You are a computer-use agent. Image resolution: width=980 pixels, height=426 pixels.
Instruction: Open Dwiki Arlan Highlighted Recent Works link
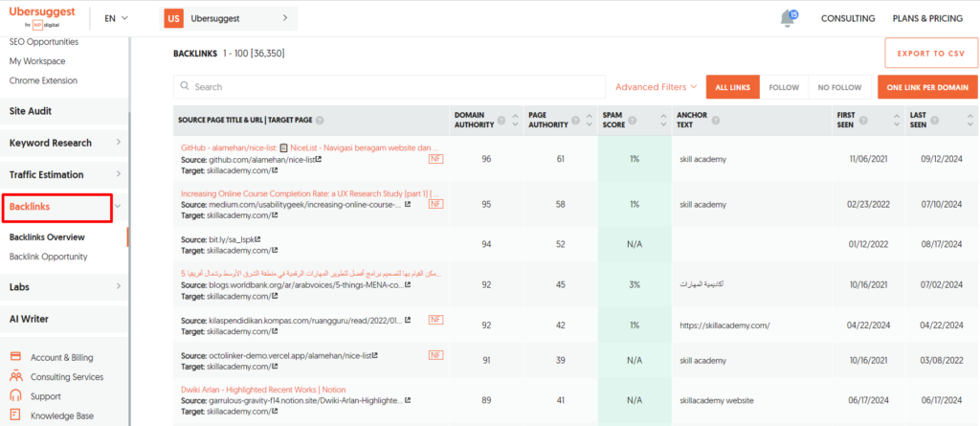tap(263, 390)
